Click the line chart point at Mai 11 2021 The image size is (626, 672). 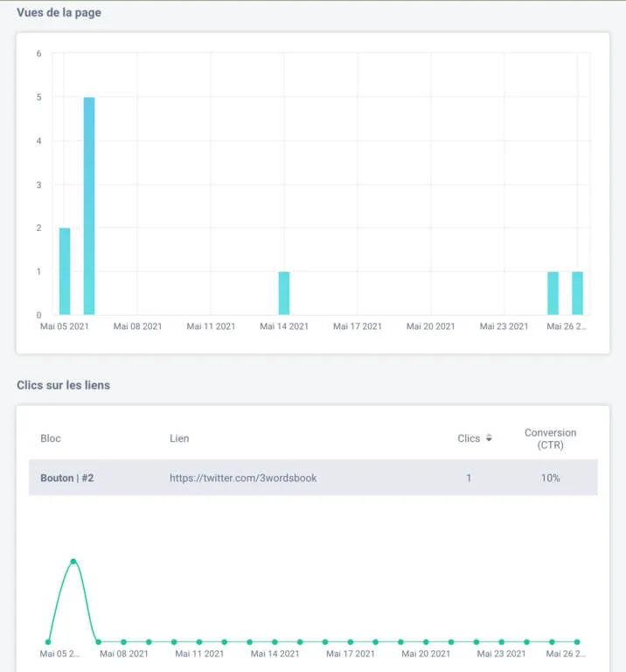pyautogui.click(x=198, y=641)
